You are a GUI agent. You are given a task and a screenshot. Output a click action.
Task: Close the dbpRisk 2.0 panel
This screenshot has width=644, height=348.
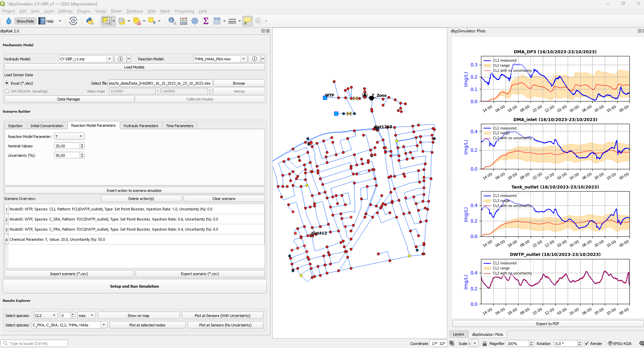pos(268,31)
